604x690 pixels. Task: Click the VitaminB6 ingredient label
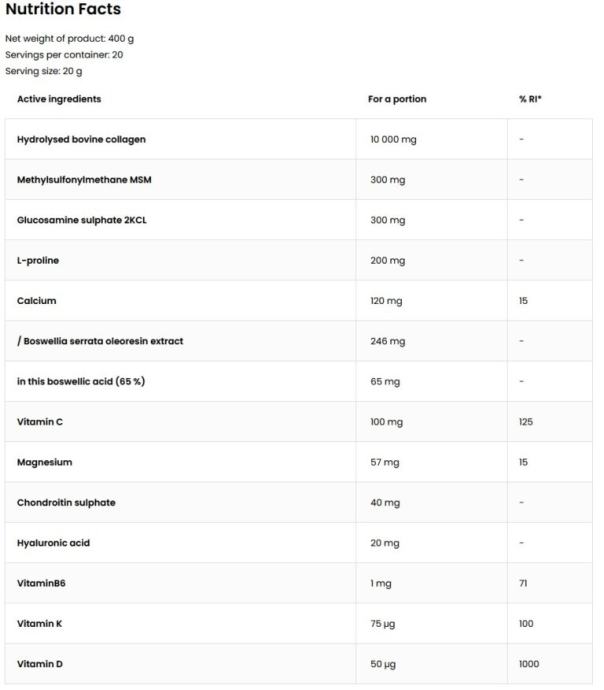tap(41, 583)
